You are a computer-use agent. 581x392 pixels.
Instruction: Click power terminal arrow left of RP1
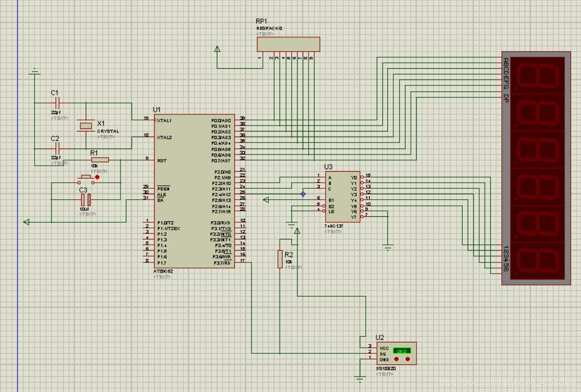pos(217,50)
